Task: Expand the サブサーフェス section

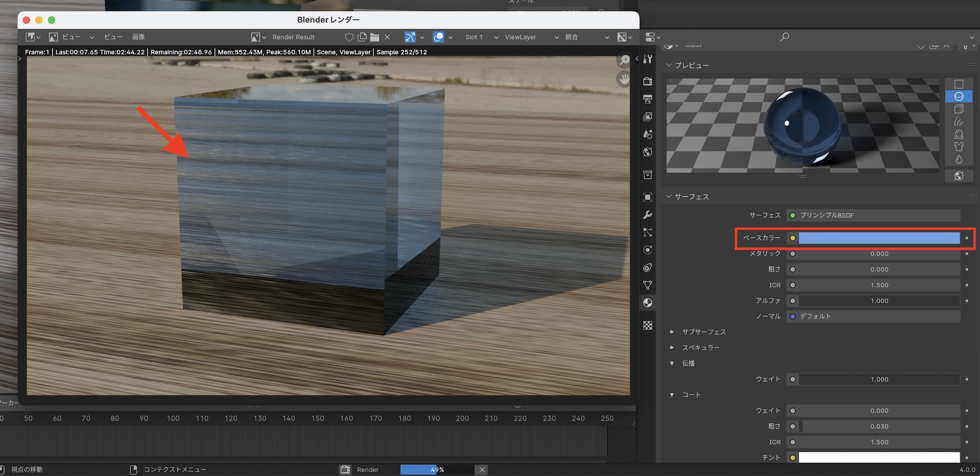Action: click(x=672, y=332)
